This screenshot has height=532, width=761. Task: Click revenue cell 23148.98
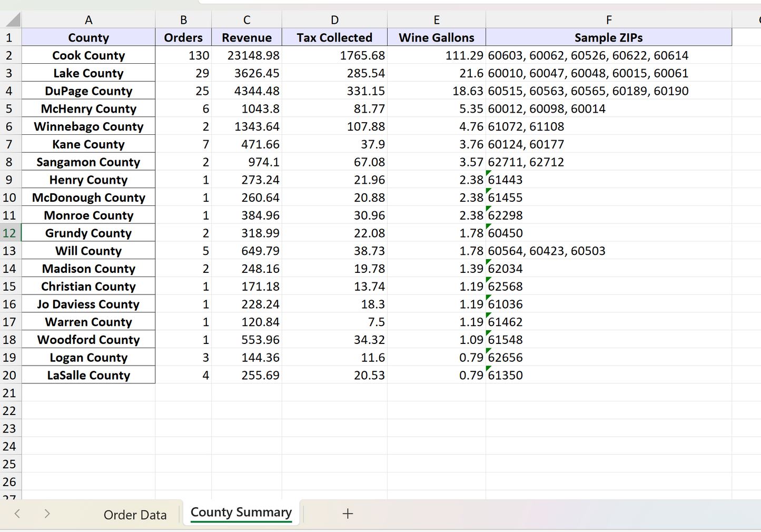(x=246, y=55)
